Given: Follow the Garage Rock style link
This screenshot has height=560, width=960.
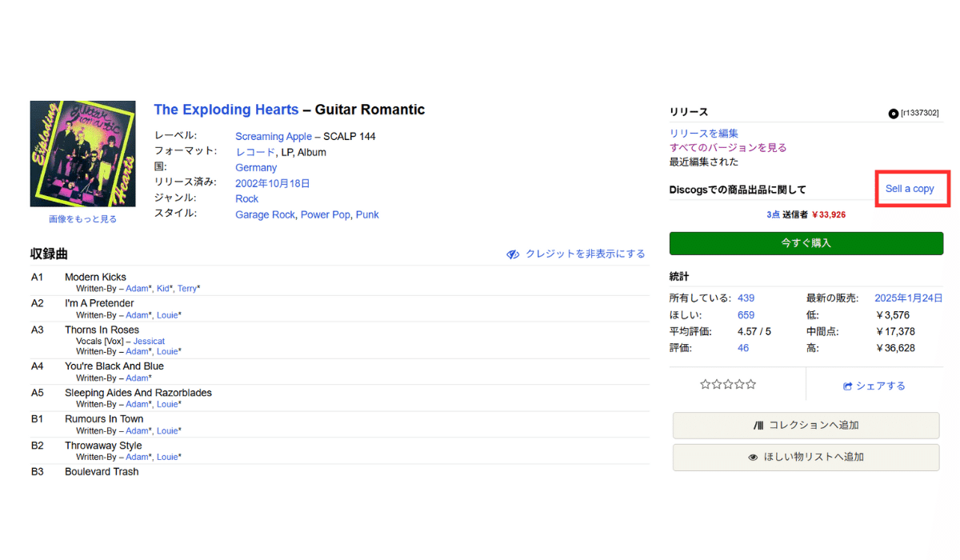Looking at the screenshot, I should pyautogui.click(x=265, y=214).
